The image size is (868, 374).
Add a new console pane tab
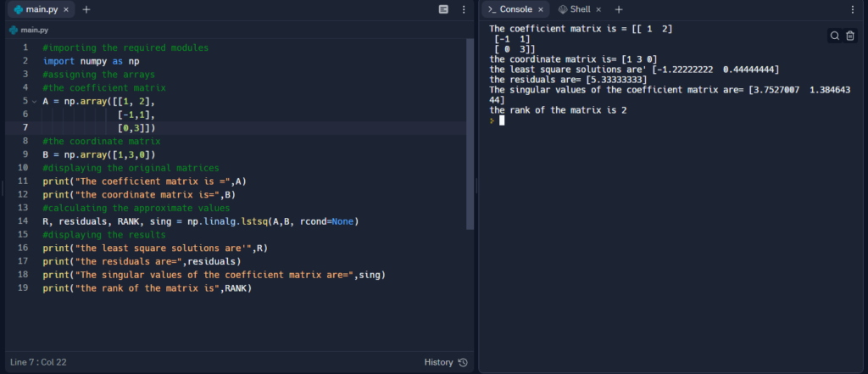pos(619,9)
